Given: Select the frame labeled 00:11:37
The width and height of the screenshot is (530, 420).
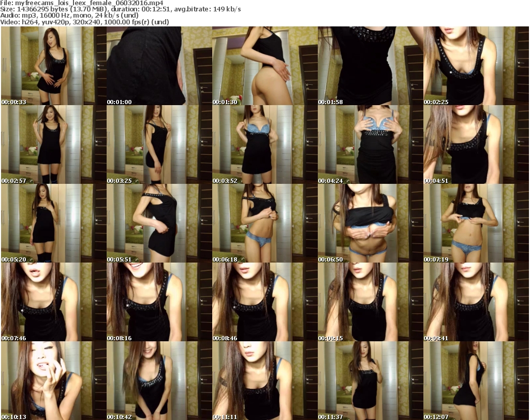Looking at the screenshot, I should click(371, 381).
